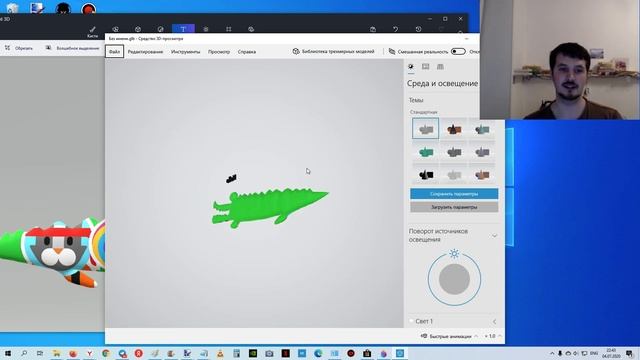Open the Редактирование menu

145,52
